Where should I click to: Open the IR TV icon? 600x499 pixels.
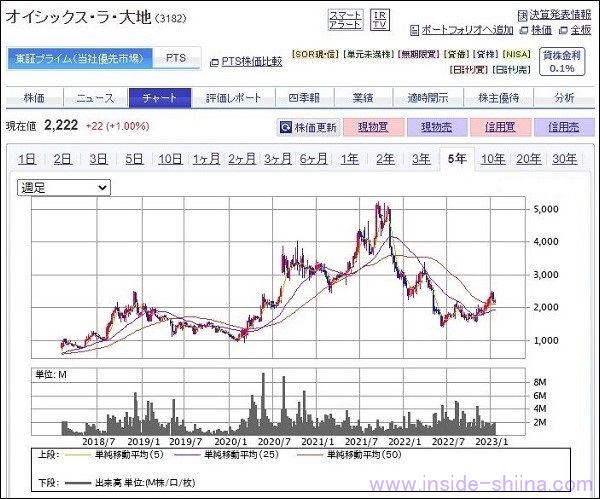tap(380, 20)
